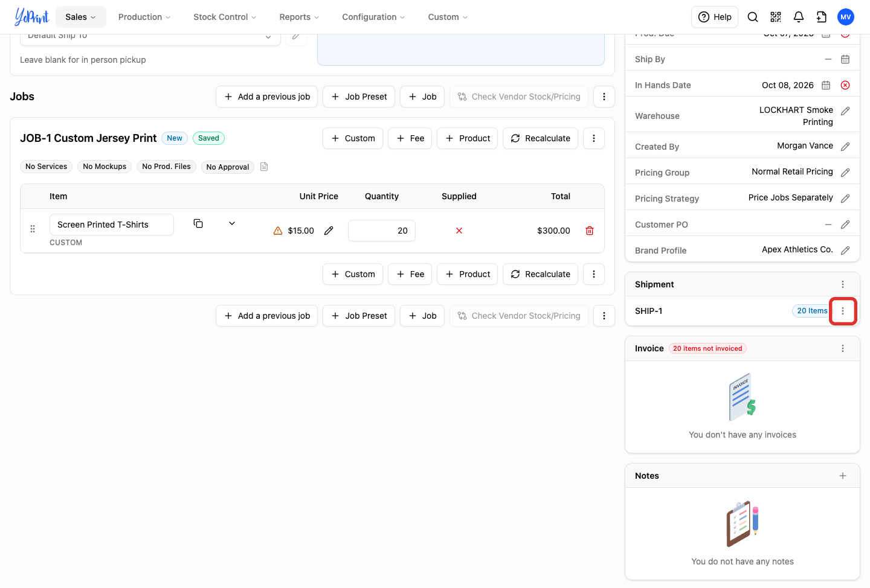The image size is (870, 588).
Task: Grab the line item drag handle
Action: click(33, 229)
